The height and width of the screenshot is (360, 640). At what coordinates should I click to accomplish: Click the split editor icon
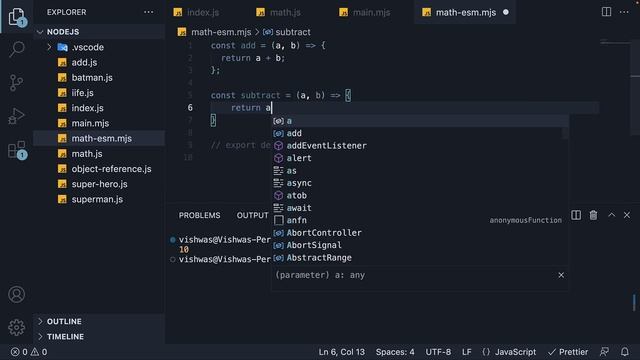tap(607, 12)
